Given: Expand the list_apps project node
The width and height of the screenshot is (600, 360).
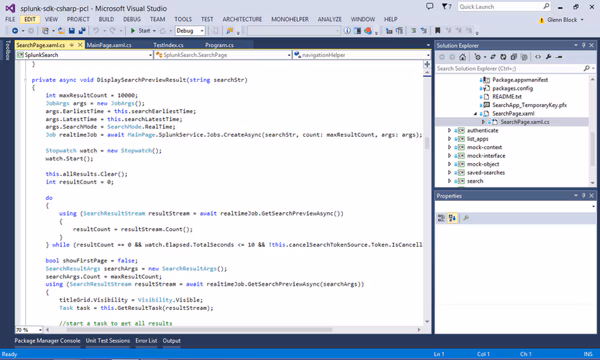Looking at the screenshot, I should click(449, 139).
